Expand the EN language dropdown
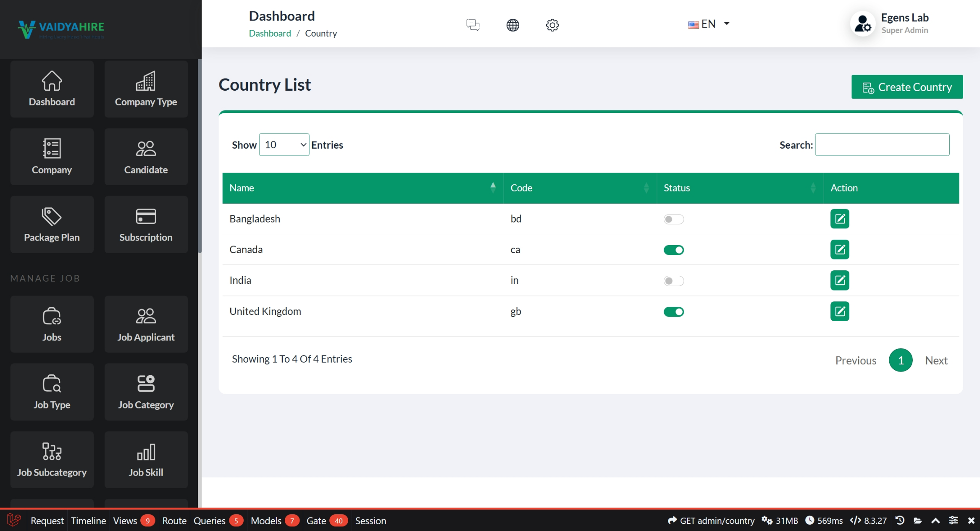The width and height of the screenshot is (980, 531). pyautogui.click(x=709, y=24)
